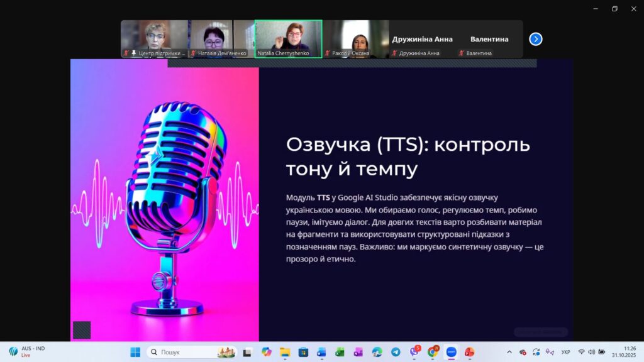
Task: Open Task View from the taskbar
Action: (x=247, y=352)
